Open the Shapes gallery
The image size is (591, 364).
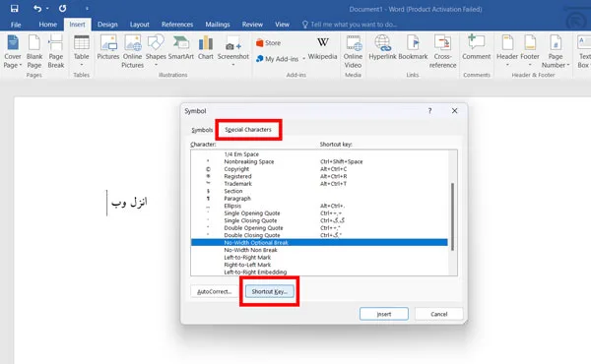click(156, 51)
